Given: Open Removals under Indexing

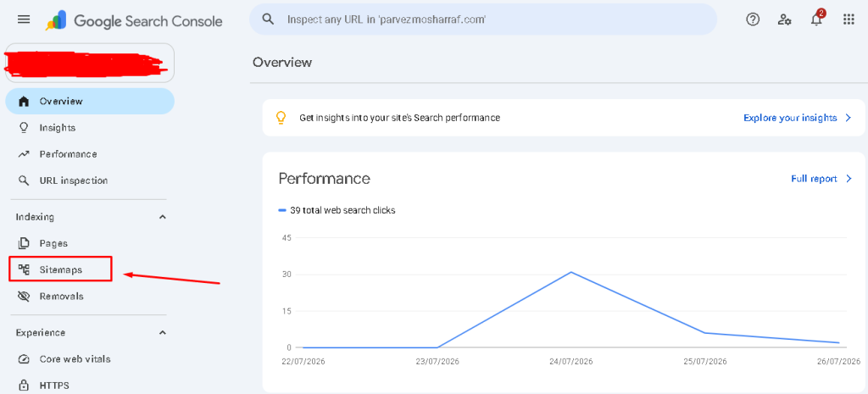Looking at the screenshot, I should click(61, 296).
